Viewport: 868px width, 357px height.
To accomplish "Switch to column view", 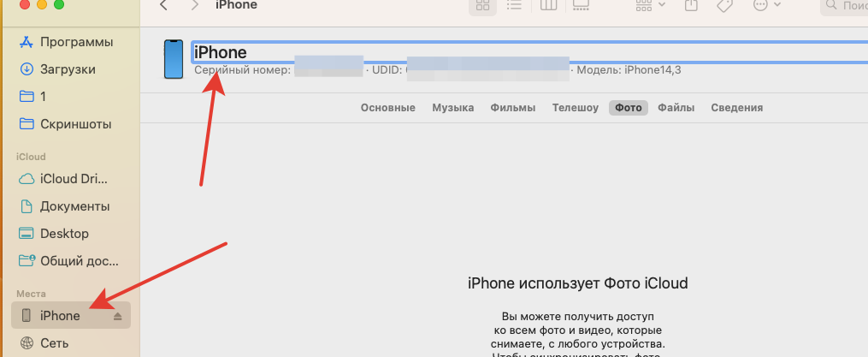I will [x=548, y=5].
